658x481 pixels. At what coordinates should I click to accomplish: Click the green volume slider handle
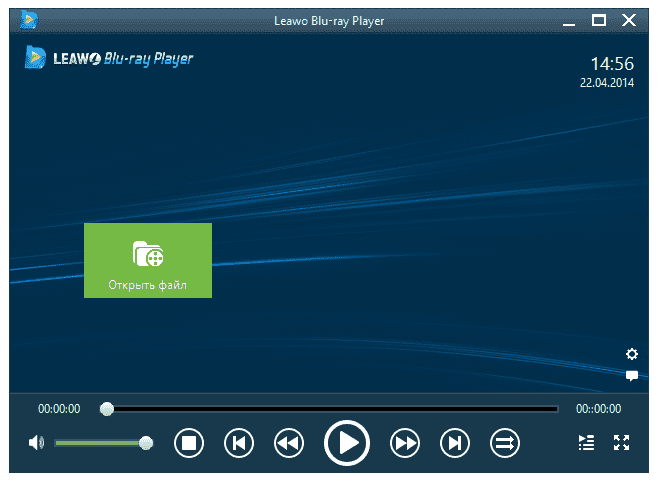[x=146, y=442]
